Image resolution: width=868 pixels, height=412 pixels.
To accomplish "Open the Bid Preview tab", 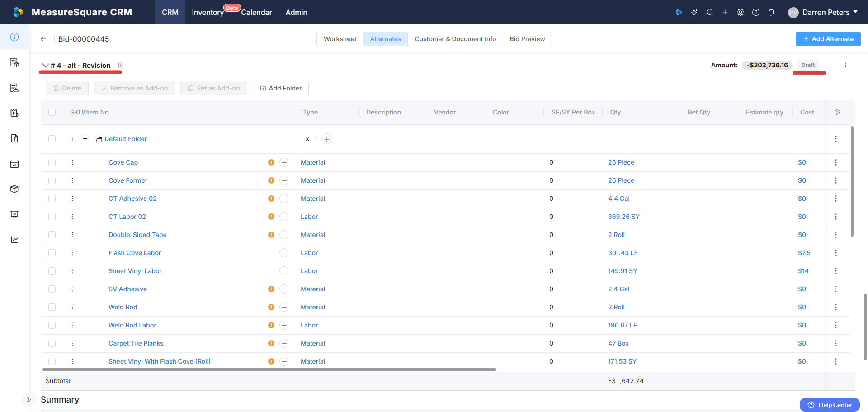I will [x=527, y=39].
